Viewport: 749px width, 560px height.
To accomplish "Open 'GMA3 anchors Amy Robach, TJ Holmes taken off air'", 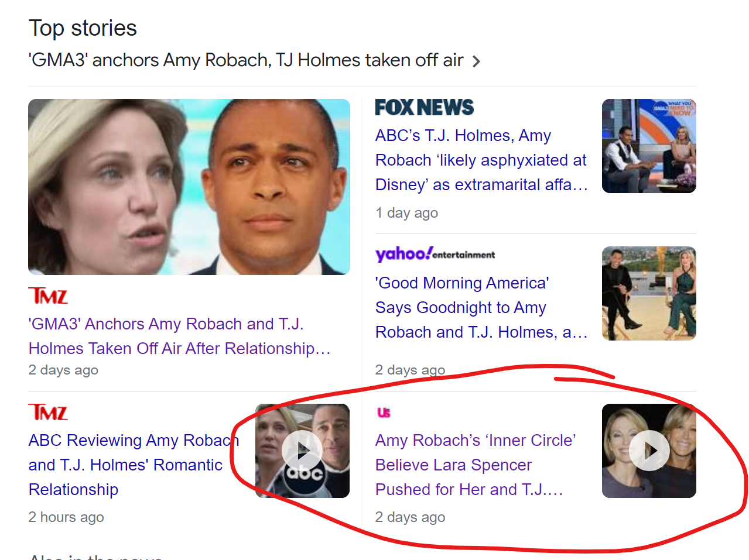I will pyautogui.click(x=246, y=60).
